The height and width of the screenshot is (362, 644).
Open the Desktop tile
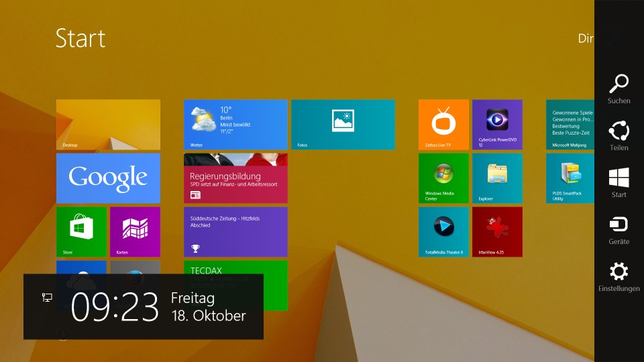click(x=109, y=125)
